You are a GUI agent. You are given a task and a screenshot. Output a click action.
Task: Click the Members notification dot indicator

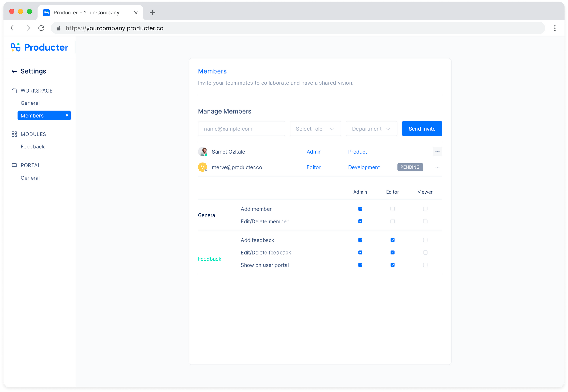point(66,116)
